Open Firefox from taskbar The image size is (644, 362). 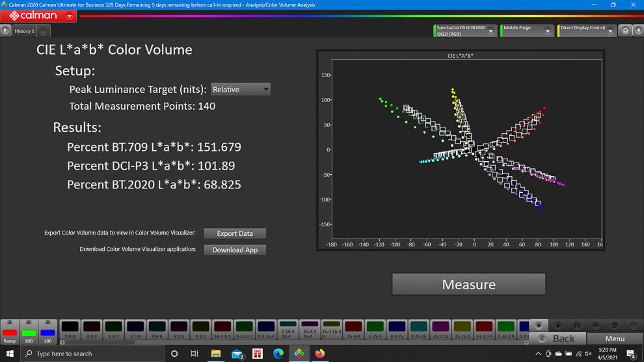(320, 354)
